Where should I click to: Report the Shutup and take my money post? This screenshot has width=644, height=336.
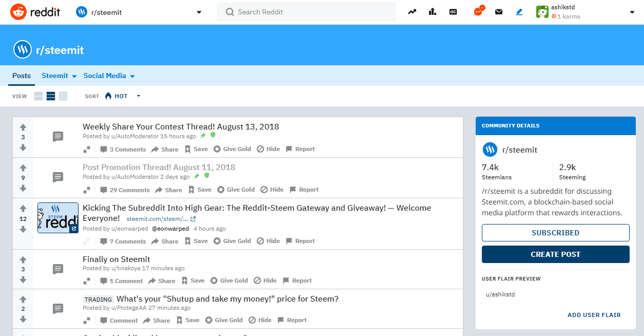coord(292,320)
